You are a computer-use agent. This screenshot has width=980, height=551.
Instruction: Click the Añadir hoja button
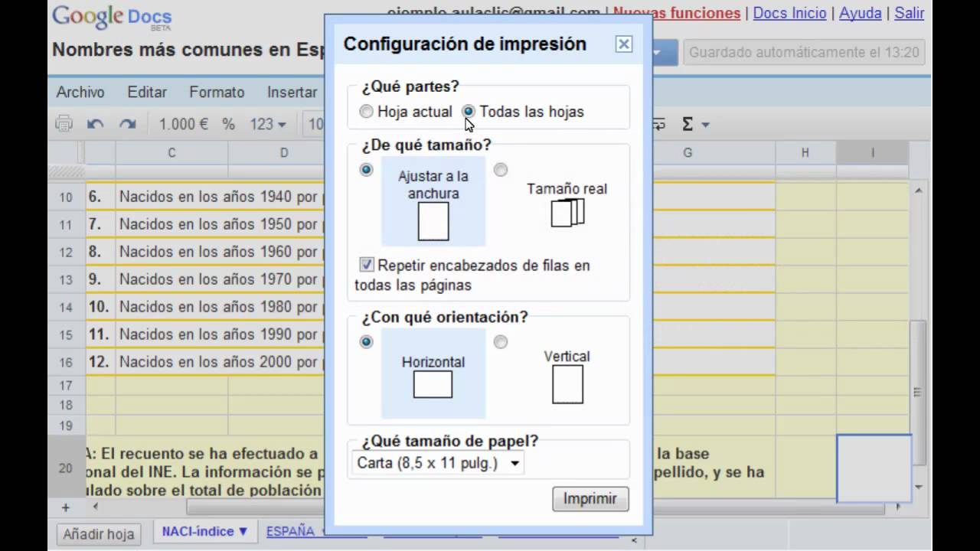pos(99,533)
